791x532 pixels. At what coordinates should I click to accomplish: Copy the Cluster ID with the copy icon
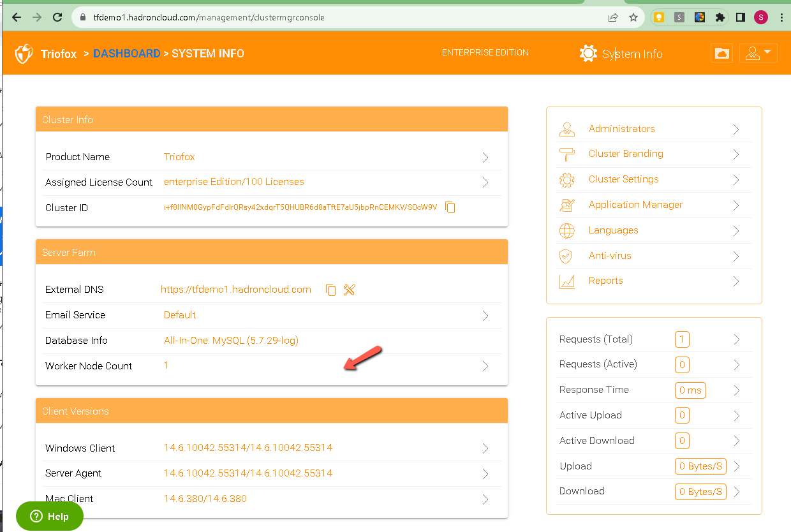[x=450, y=207]
